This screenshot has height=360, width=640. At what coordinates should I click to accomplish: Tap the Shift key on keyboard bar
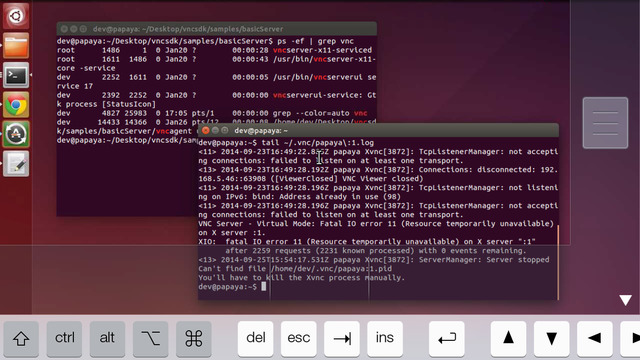[21, 338]
